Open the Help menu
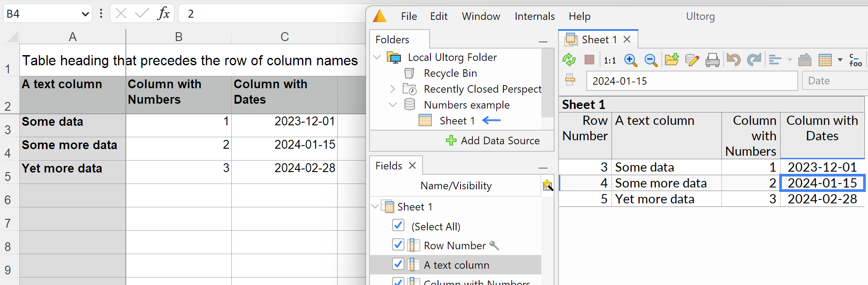The width and height of the screenshot is (868, 285). [580, 16]
